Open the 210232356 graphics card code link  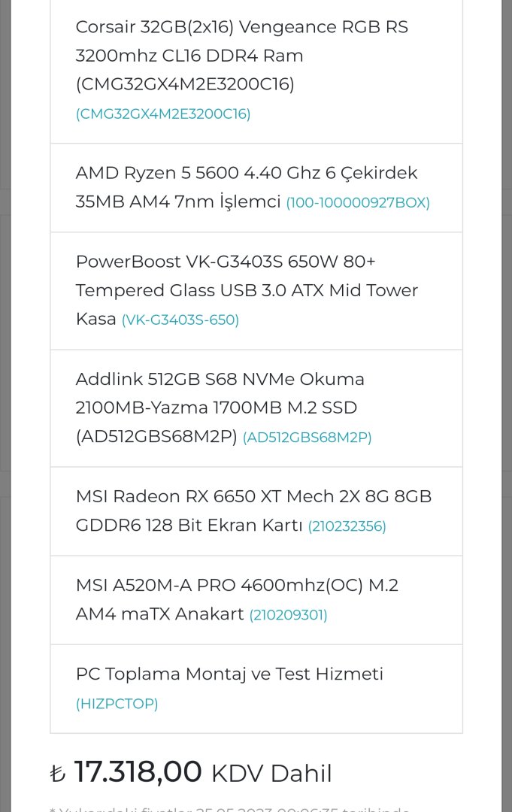[347, 526]
